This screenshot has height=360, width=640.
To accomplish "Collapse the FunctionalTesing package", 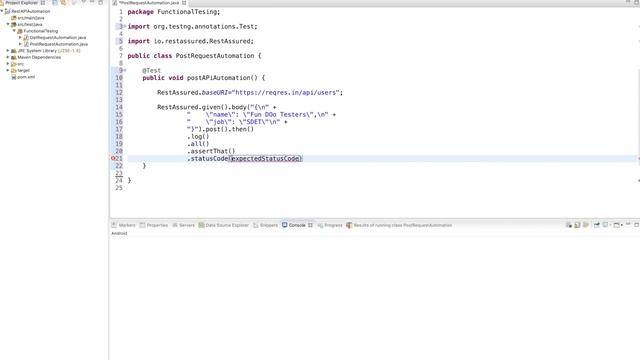I will pyautogui.click(x=14, y=31).
